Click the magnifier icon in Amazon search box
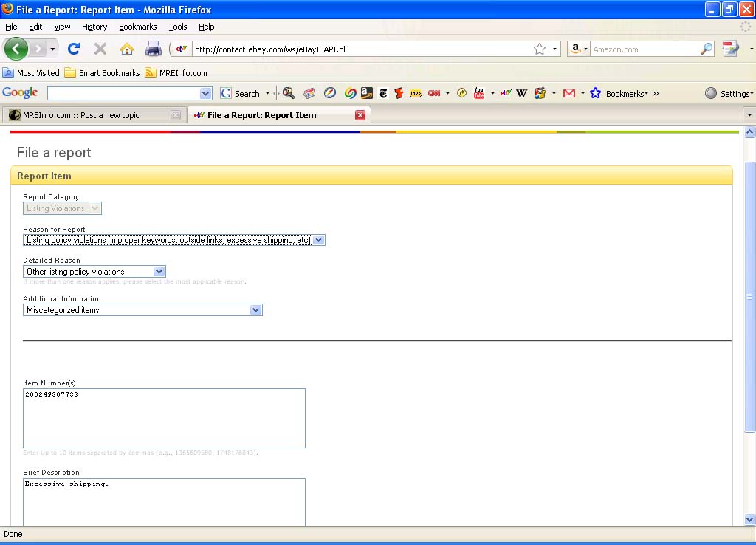The image size is (756, 545). (x=707, y=49)
